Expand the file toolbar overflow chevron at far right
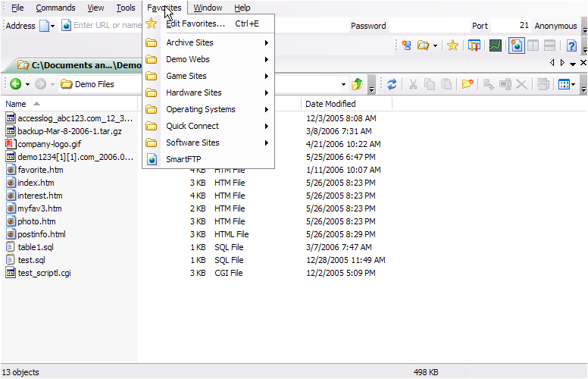Screen dimensions: 588x379 [584, 86]
